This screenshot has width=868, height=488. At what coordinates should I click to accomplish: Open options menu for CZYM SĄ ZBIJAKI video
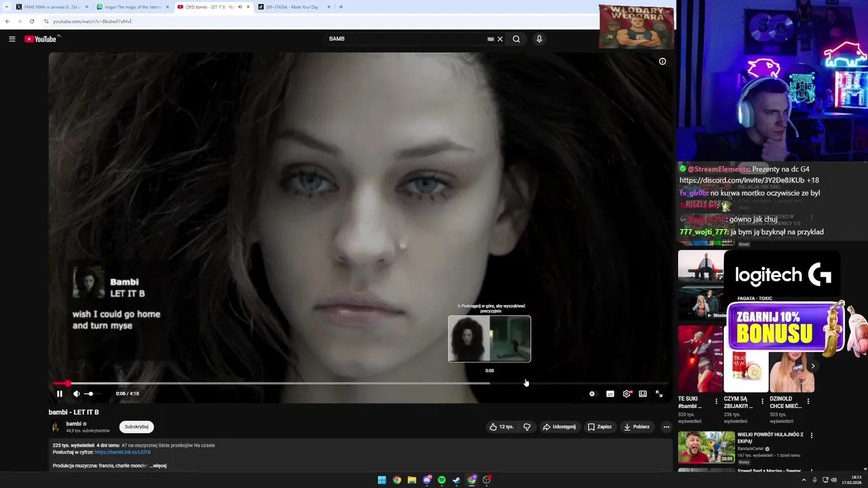[x=762, y=401]
